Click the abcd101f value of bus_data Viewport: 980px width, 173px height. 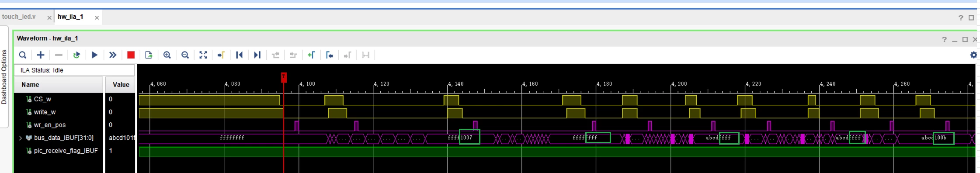point(122,138)
